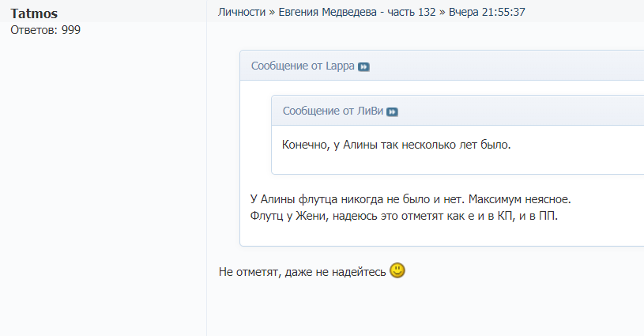This screenshot has width=644, height=336.
Task: Click "Сообщение от" text in ЛиВи's quote header
Action: coord(318,111)
